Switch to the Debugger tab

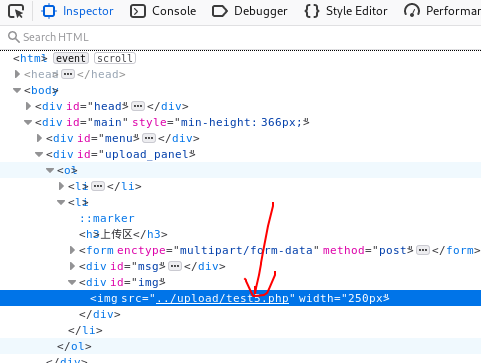250,11
